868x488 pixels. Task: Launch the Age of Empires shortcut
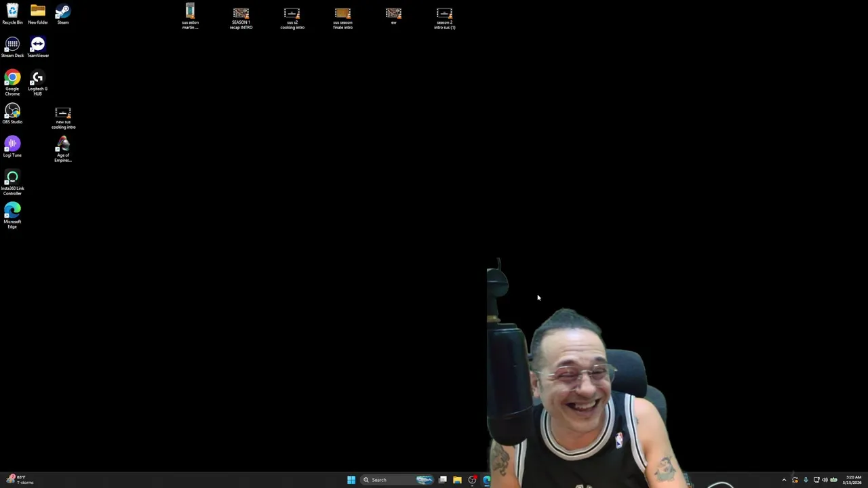click(63, 149)
